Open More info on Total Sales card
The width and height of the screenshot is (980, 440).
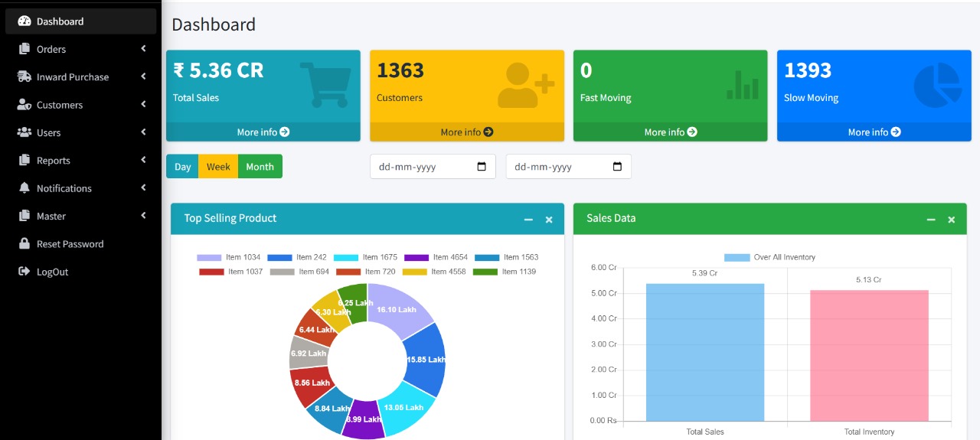(263, 132)
